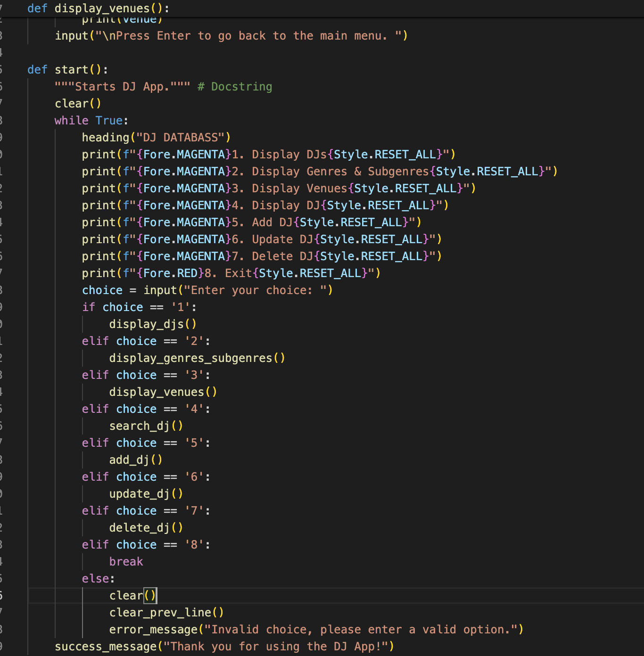Click the indented display_venues() call under choice '3'
Viewport: 644px width, 656px height.
pyautogui.click(x=163, y=392)
